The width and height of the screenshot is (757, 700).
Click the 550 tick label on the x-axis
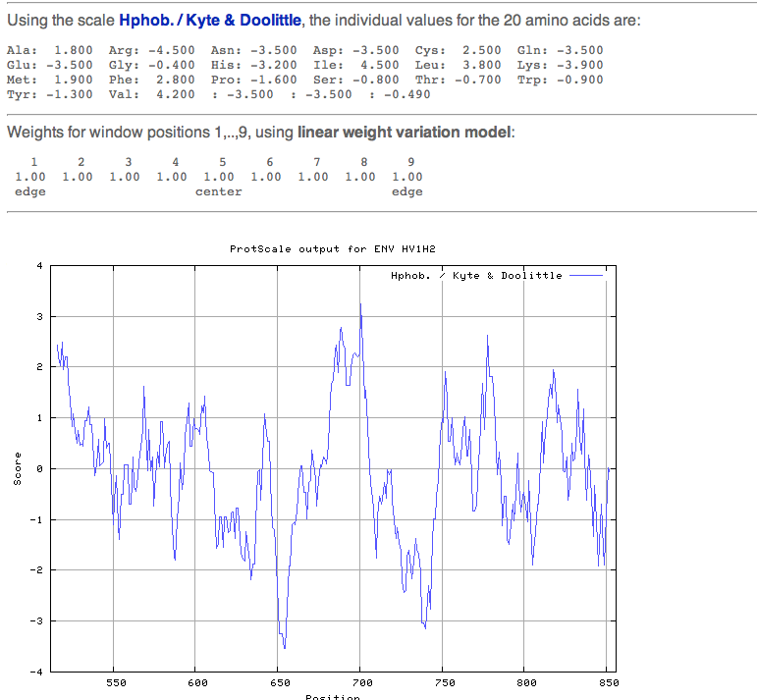pos(114,681)
